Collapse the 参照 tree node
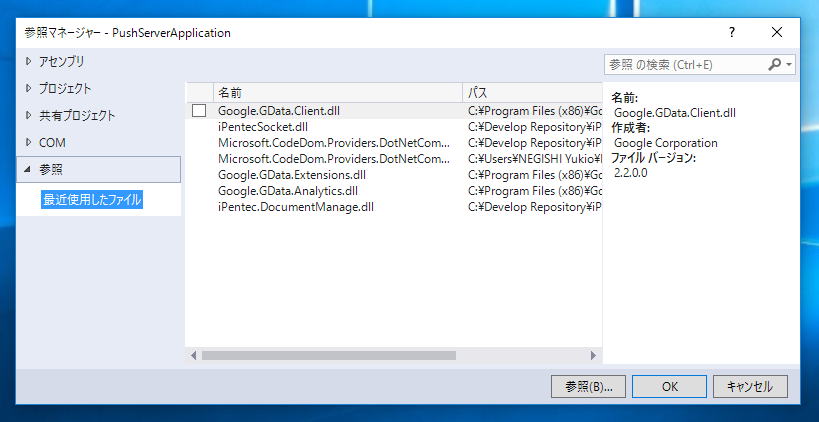 [x=28, y=170]
